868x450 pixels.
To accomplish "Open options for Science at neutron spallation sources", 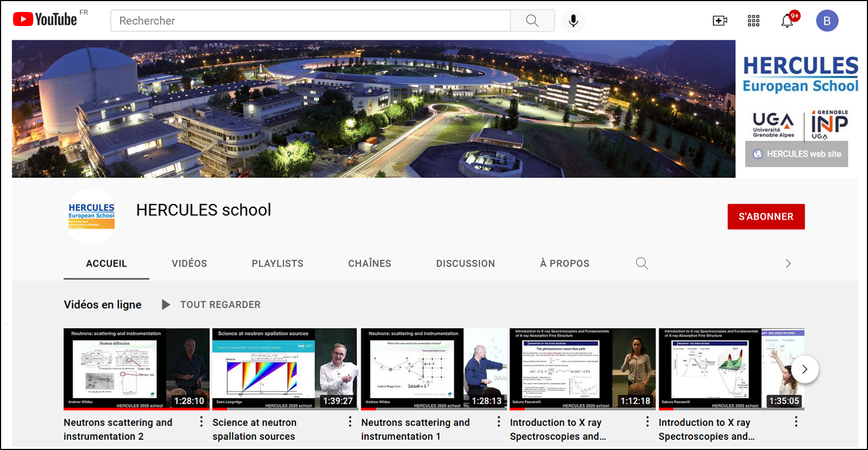I will [350, 422].
